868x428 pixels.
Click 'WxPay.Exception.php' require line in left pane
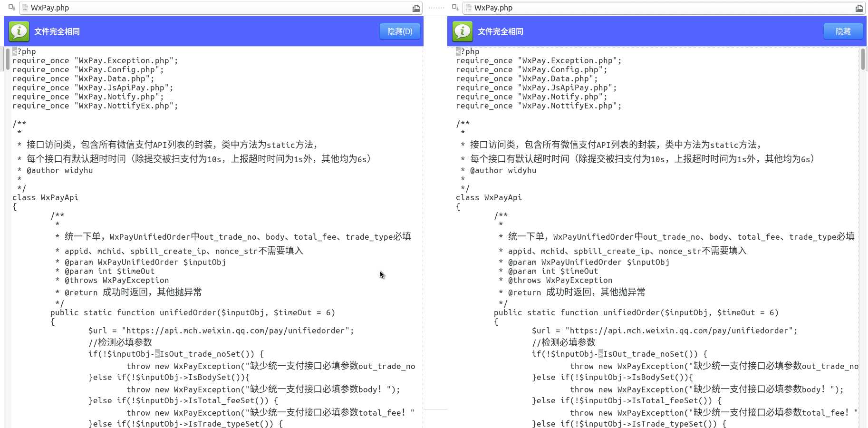95,60
